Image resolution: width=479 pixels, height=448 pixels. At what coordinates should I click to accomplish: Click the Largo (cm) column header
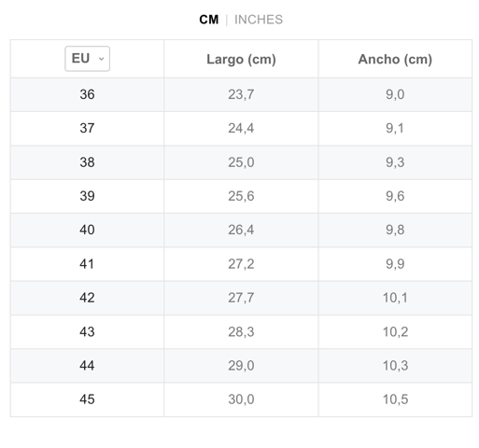(x=241, y=59)
